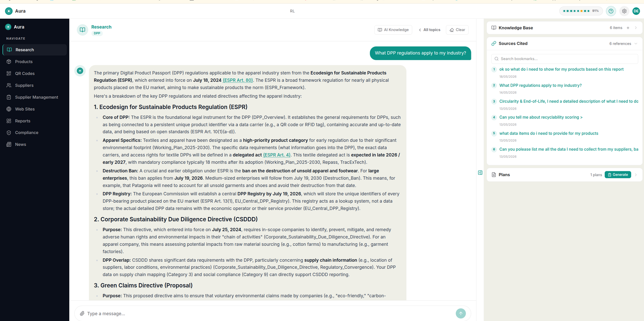Click heading 'Green Claims Directive (Proposal)'
Image resolution: width=644 pixels, height=321 pixels.
point(143,286)
